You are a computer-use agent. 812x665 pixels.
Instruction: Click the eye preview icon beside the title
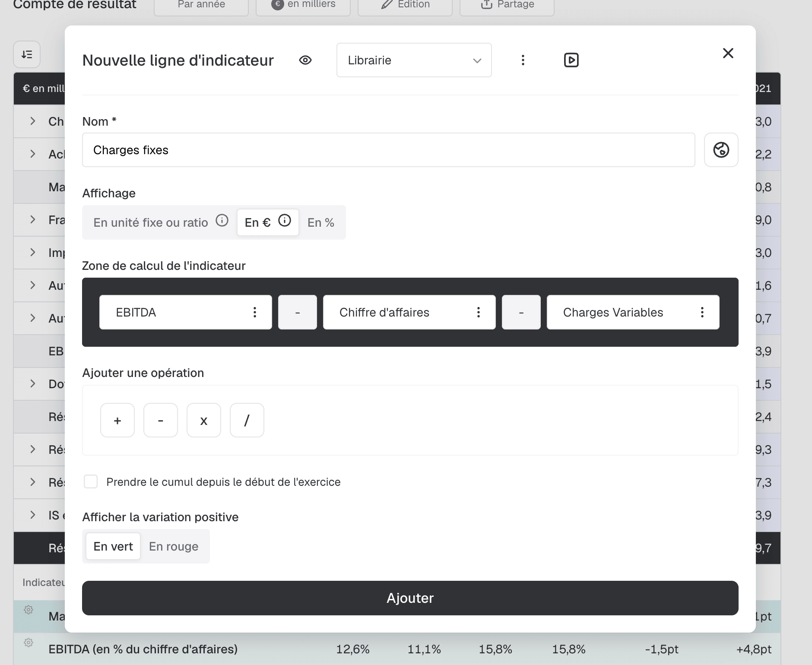click(x=305, y=60)
